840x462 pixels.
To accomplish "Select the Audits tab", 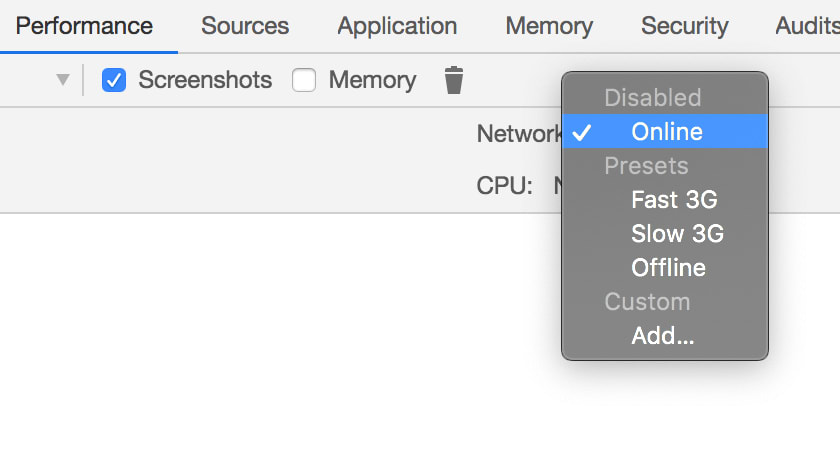I will (807, 26).
